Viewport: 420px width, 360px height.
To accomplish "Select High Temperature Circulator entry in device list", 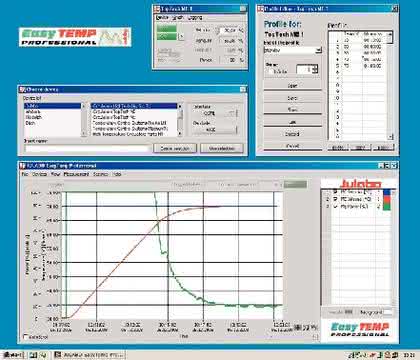I will tap(134, 134).
